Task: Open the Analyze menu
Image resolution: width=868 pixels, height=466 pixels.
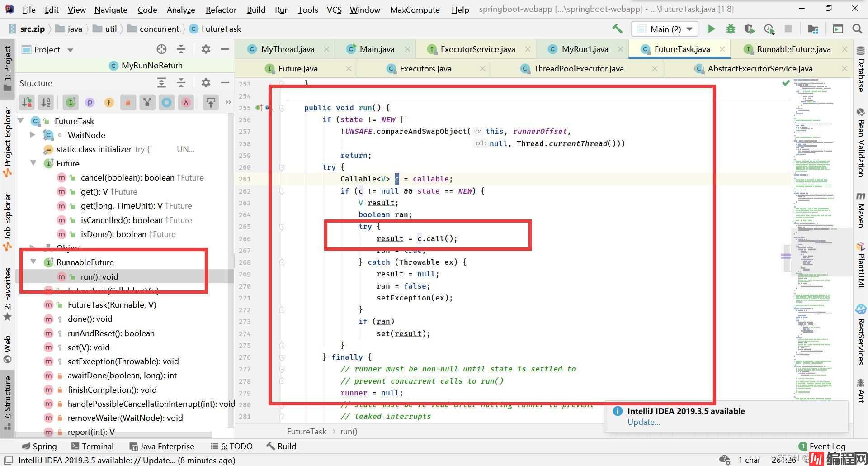Action: (x=181, y=10)
